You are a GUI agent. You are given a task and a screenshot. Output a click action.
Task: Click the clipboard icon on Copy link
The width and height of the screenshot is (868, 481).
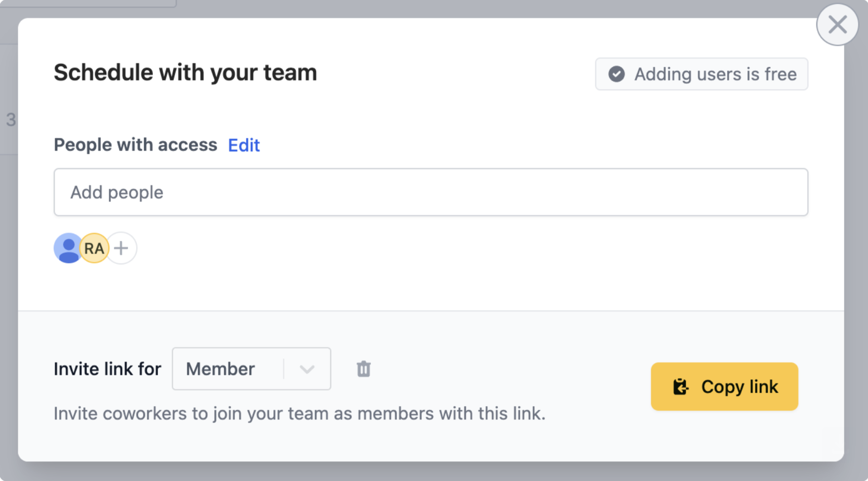pos(681,387)
